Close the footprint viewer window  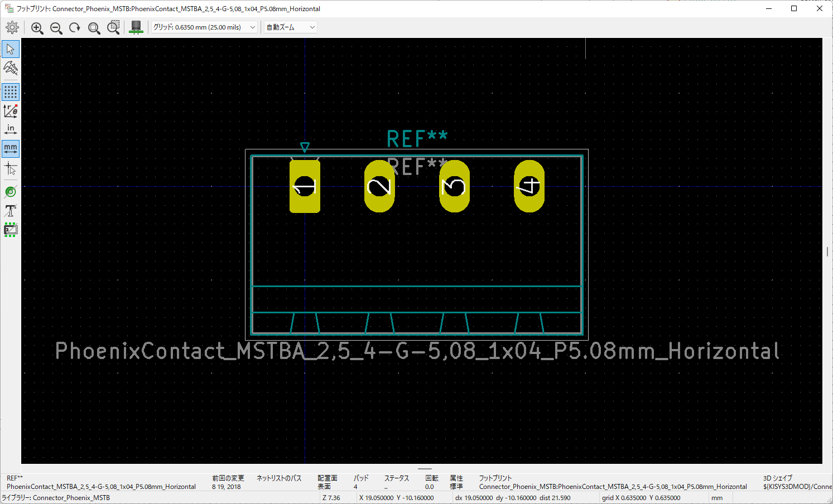[x=820, y=8]
